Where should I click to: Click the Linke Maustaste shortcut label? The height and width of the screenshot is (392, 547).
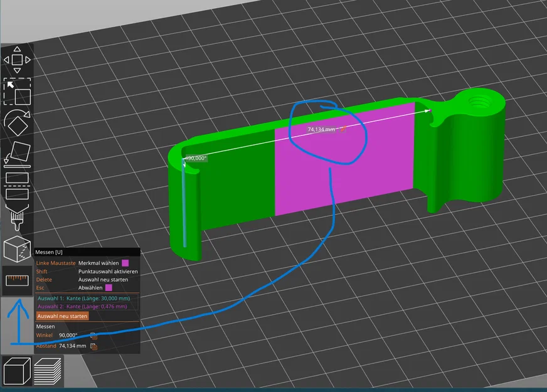tap(56, 263)
